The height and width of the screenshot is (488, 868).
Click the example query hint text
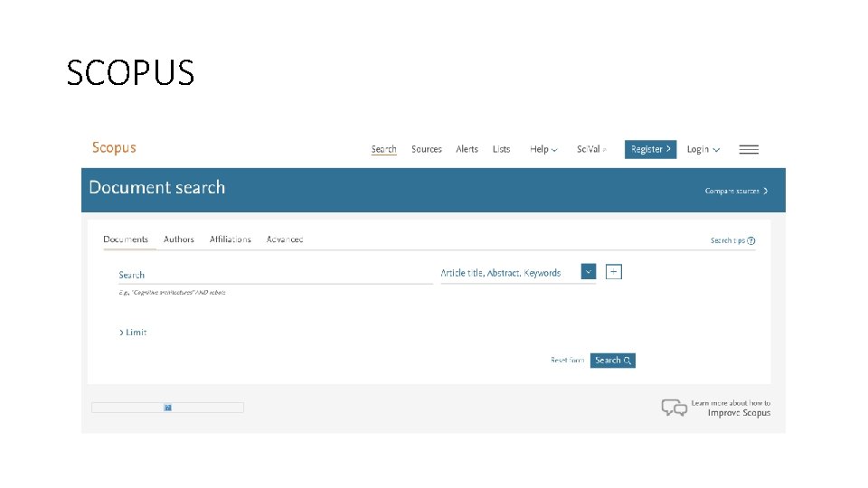(x=172, y=292)
